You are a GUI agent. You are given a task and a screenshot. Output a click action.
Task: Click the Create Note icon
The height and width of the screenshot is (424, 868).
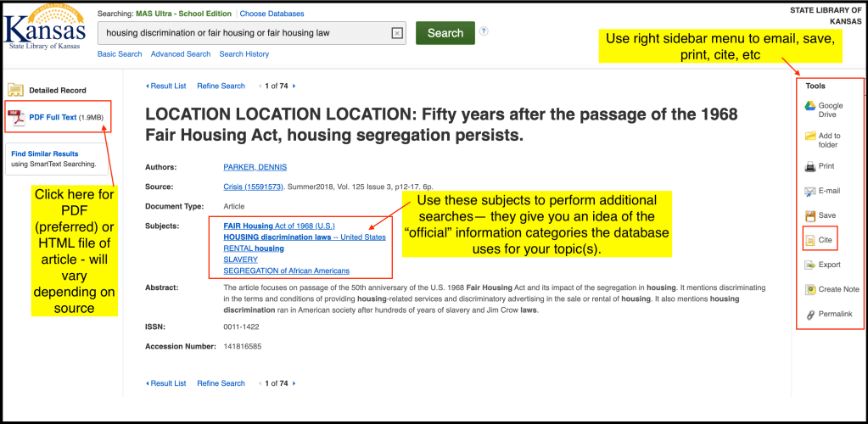pyautogui.click(x=809, y=290)
